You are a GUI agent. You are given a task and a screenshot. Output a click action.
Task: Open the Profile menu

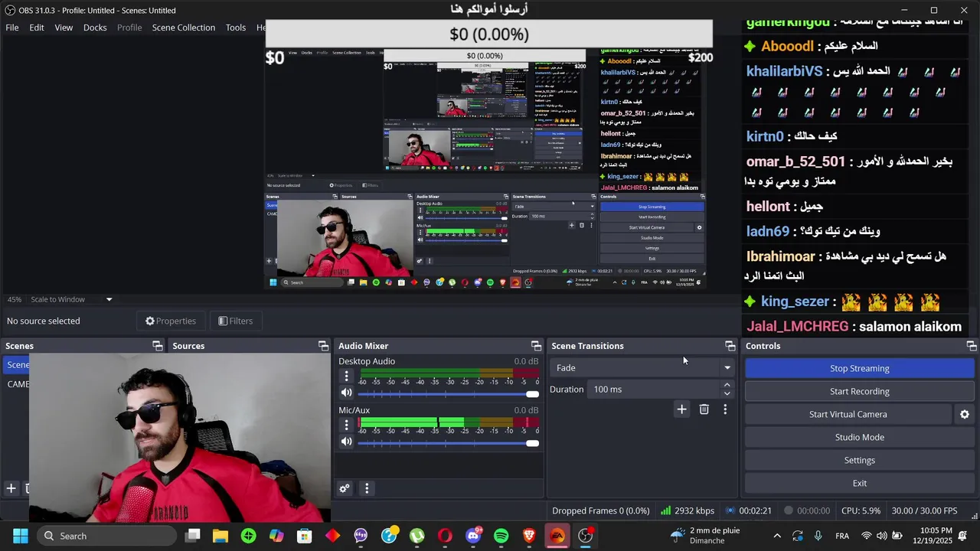point(129,28)
